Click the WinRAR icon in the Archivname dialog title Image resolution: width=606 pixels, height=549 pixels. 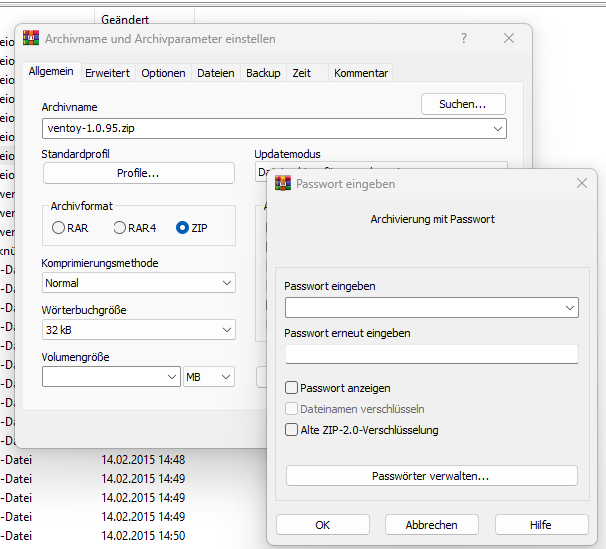point(31,38)
